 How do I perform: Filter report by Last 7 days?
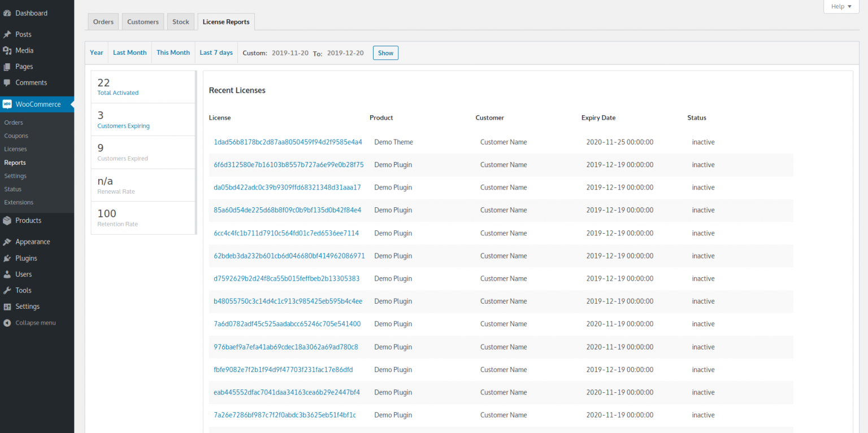coord(216,53)
